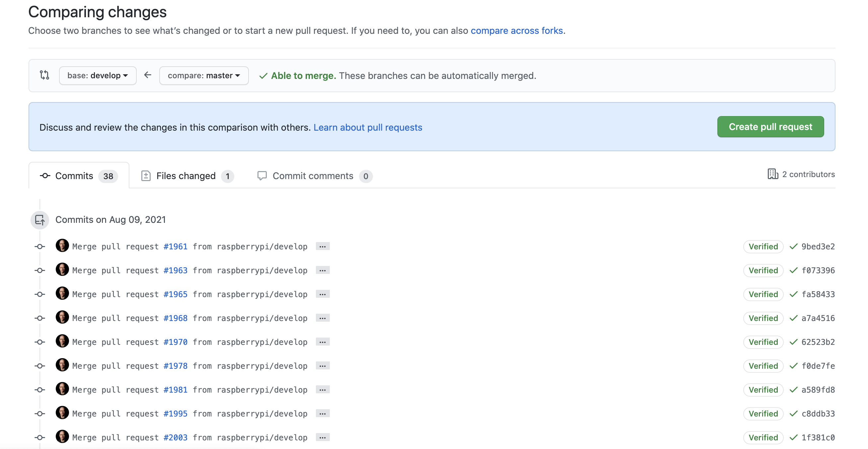
Task: Open pull request #2003 link
Action: click(x=175, y=438)
